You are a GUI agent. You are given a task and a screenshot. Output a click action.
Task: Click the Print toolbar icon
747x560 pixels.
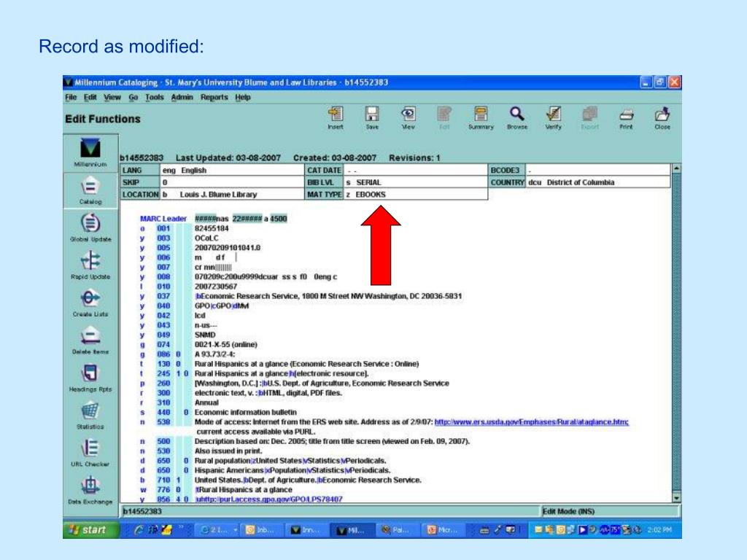(x=626, y=117)
